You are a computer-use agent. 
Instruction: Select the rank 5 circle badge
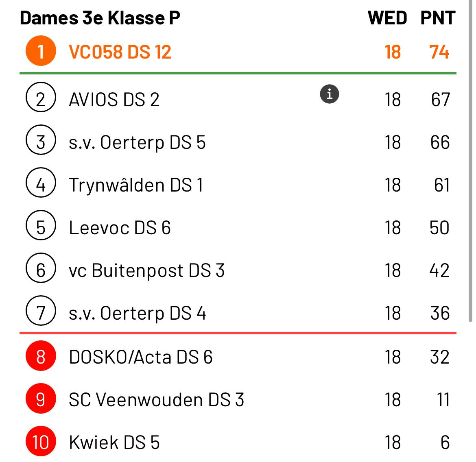[41, 225]
